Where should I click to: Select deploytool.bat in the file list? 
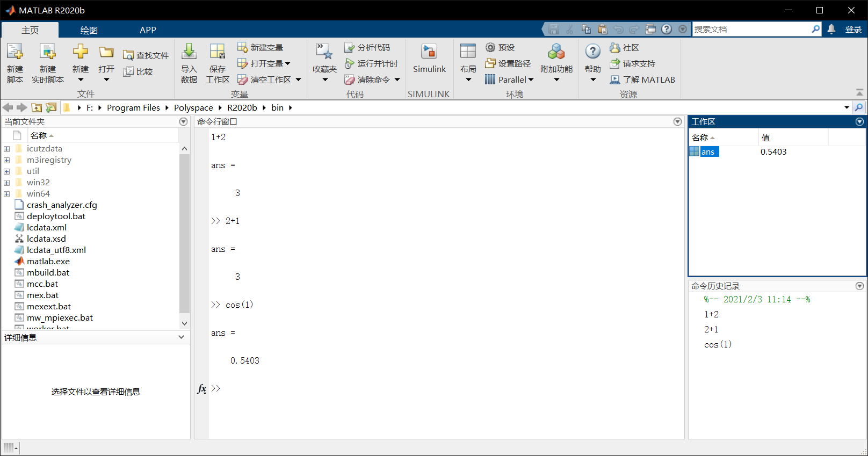click(56, 216)
